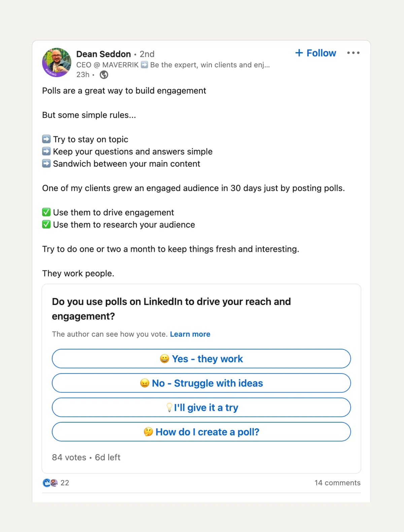
Task: Select the 'I'll give it a try' poll option
Action: click(x=201, y=407)
